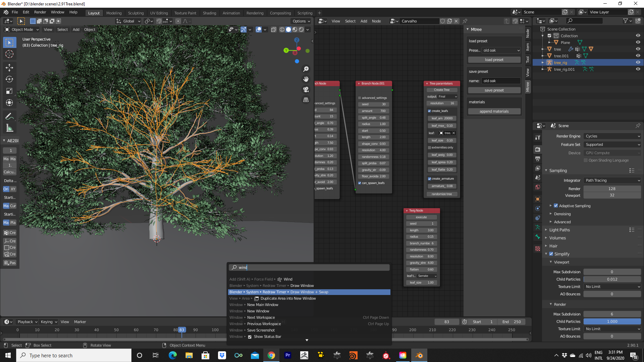Click append materials in the Mtree panel
644x362 pixels.
tap(494, 111)
